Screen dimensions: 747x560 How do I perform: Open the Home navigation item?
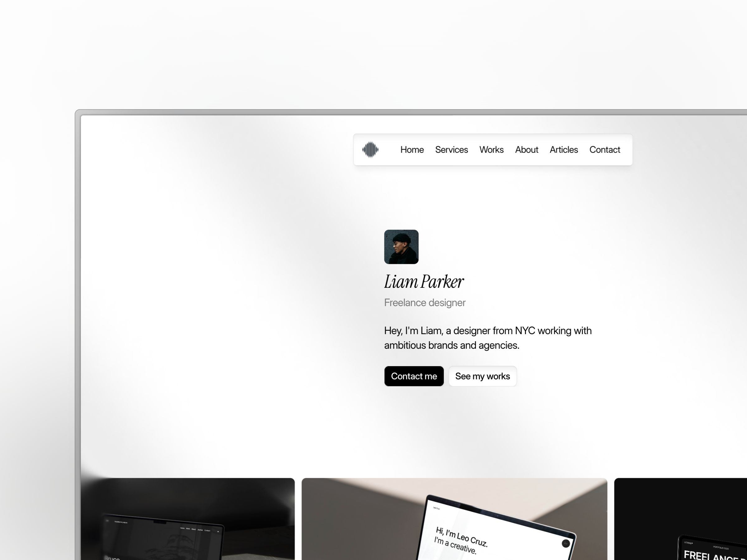click(x=412, y=149)
